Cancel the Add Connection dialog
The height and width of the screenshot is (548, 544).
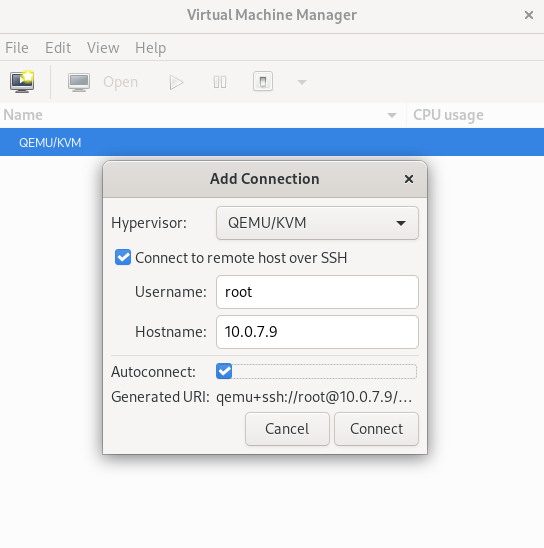pos(287,429)
